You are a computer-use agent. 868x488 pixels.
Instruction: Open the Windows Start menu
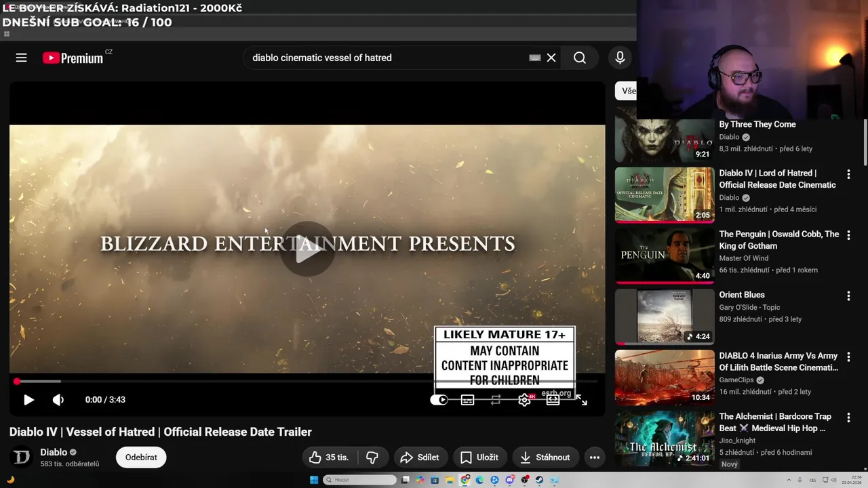pyautogui.click(x=314, y=480)
